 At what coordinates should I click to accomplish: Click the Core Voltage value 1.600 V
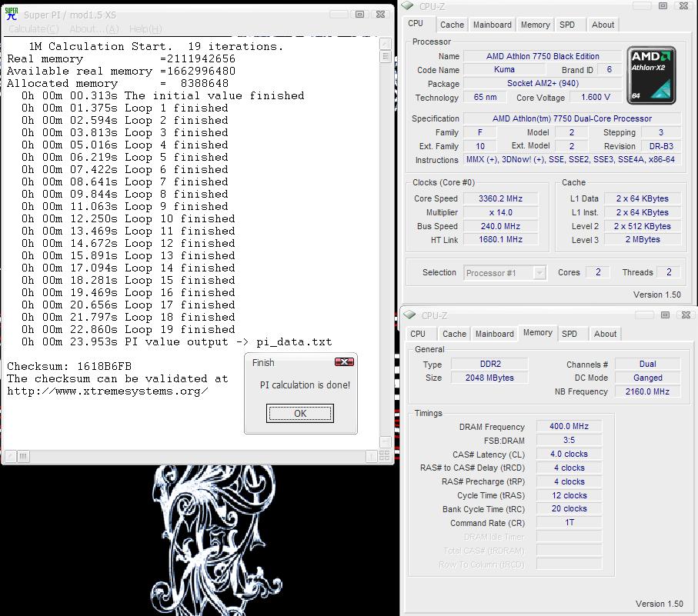(596, 98)
